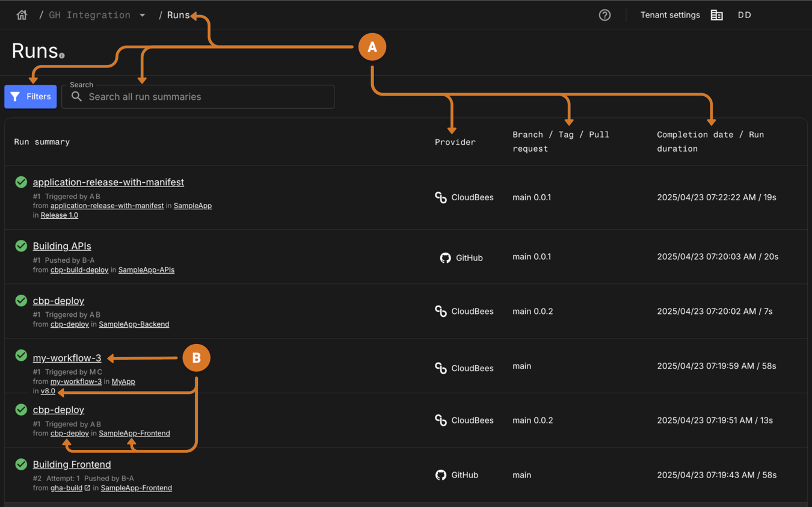Open the SampleApp-Backend component link
The height and width of the screenshot is (507, 812).
(x=134, y=324)
